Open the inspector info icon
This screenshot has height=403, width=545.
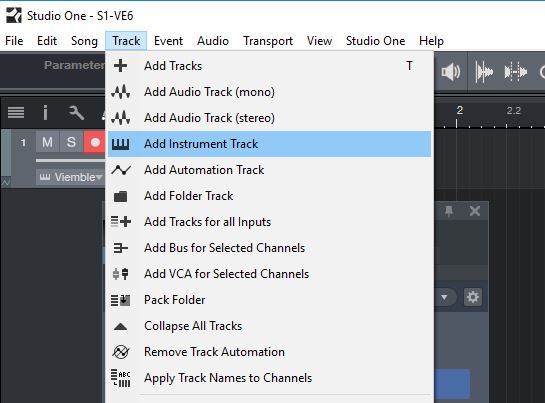pyautogui.click(x=45, y=112)
